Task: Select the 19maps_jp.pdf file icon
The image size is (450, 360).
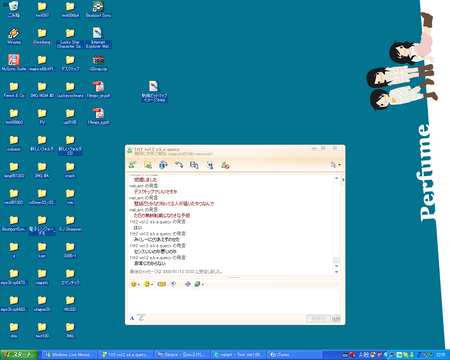Action: [x=98, y=89]
